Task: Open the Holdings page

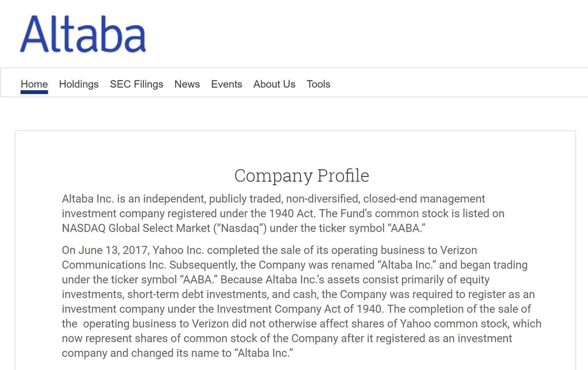Action: (79, 84)
